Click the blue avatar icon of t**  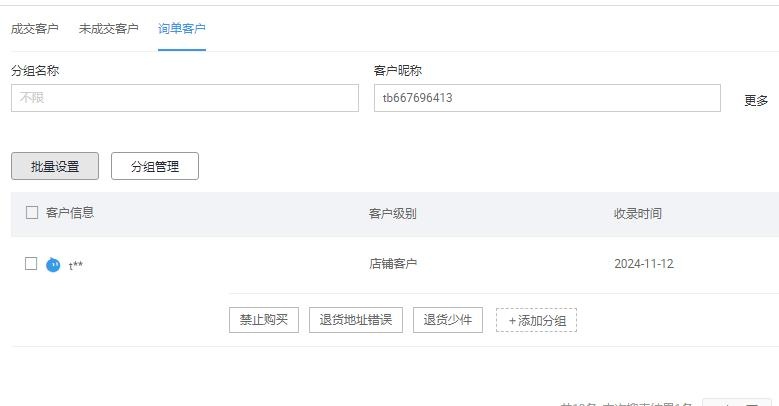(53, 265)
